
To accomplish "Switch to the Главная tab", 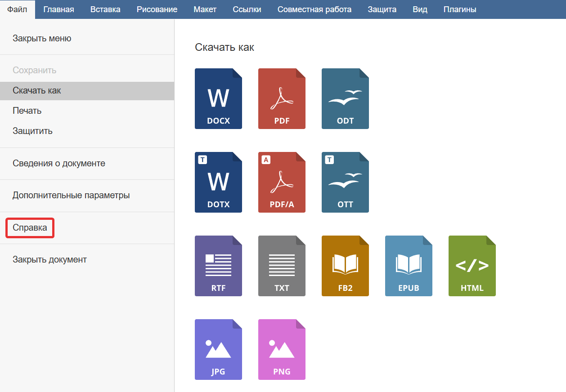I will [58, 9].
